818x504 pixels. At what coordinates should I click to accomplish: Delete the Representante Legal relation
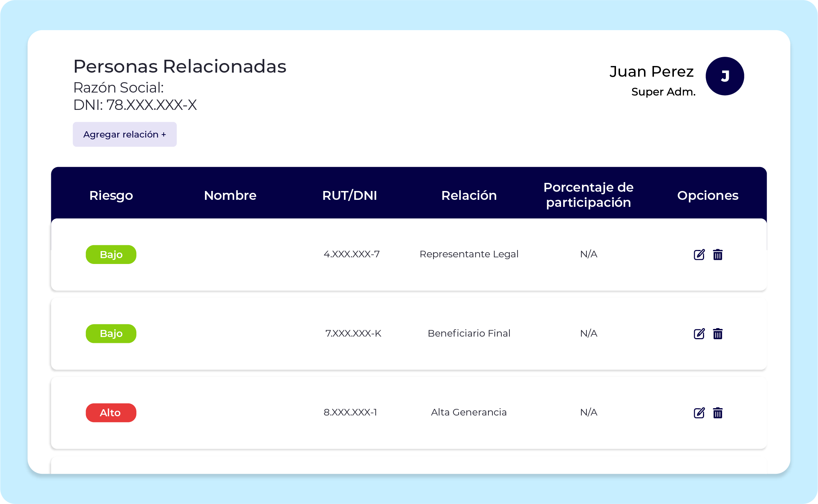717,255
